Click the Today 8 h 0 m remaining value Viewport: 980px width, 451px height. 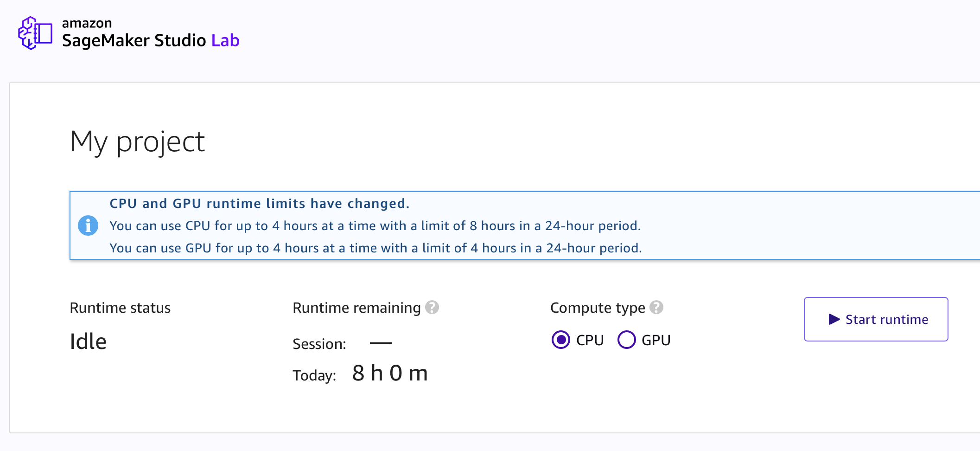click(390, 373)
